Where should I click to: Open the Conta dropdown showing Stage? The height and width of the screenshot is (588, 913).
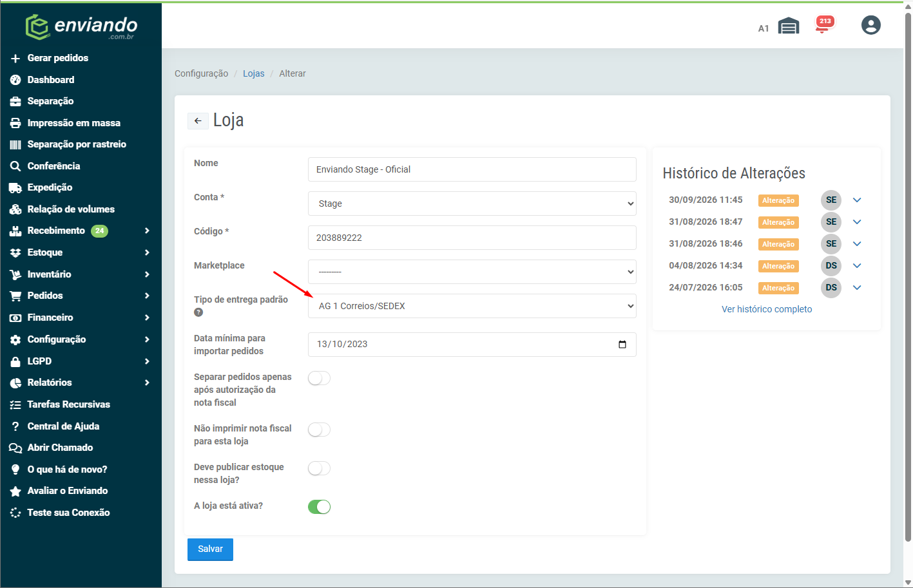tap(472, 204)
